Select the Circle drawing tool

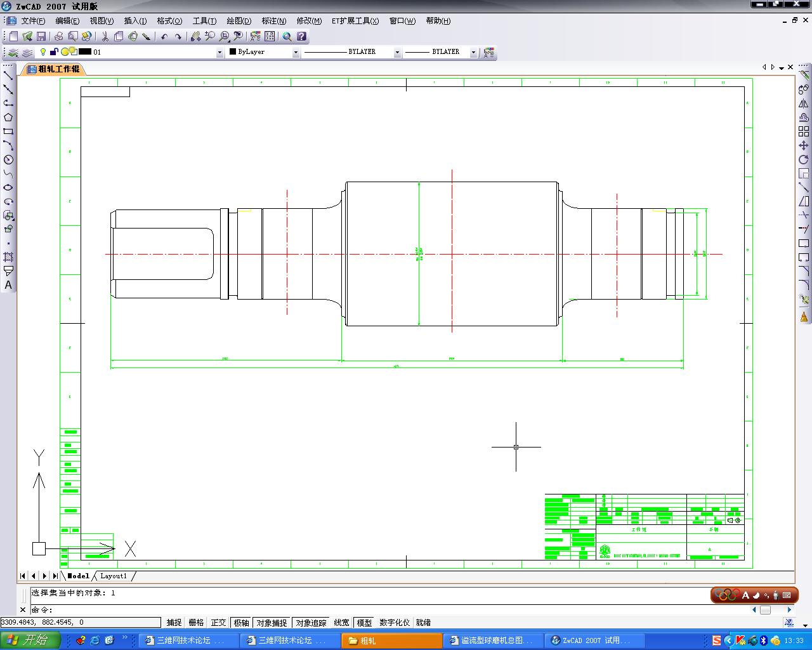pos(8,159)
